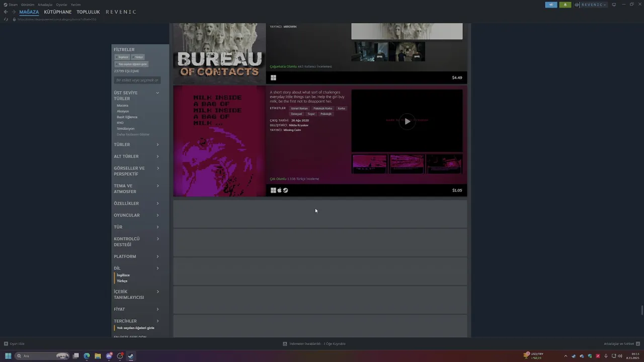This screenshot has width=644, height=362.
Task: Expand the KONTROLCÜ DESTEĞİ section
Action: [136, 242]
